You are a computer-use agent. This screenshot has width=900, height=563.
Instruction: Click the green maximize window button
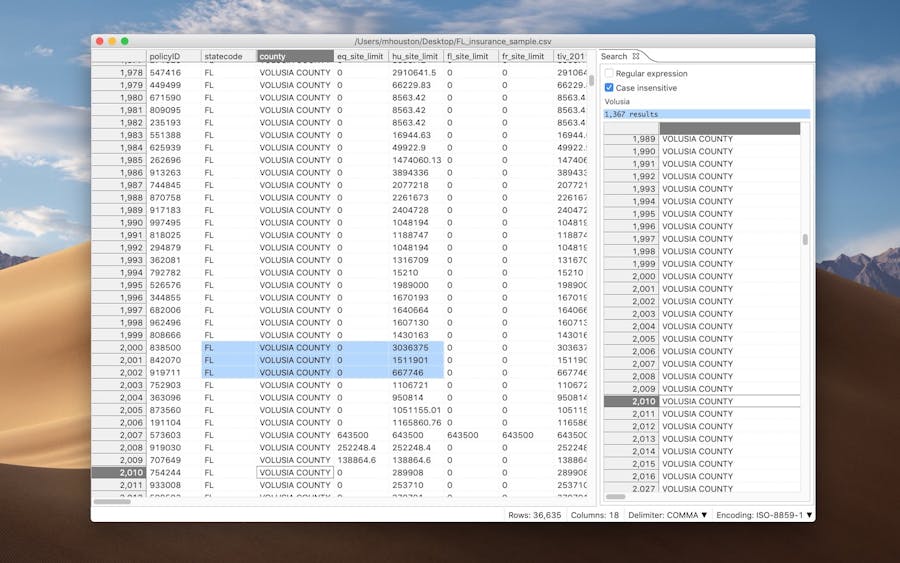pos(125,41)
